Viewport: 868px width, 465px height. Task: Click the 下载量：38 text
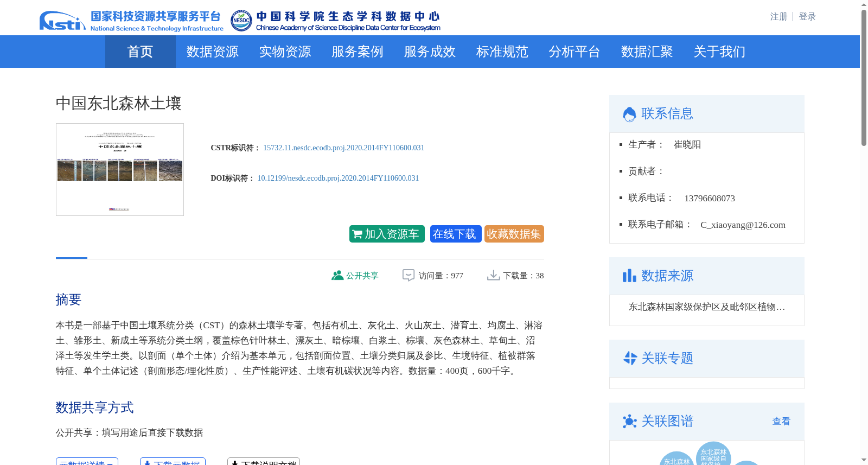[x=524, y=276]
